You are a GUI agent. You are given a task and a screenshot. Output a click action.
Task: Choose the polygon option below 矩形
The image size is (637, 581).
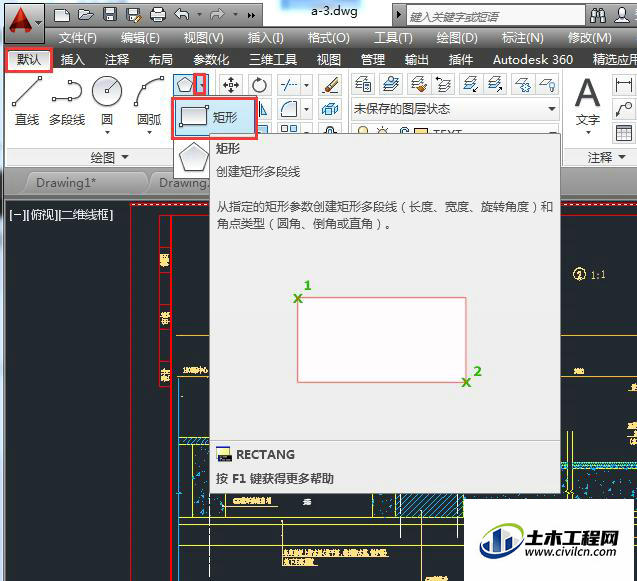pyautogui.click(x=193, y=156)
